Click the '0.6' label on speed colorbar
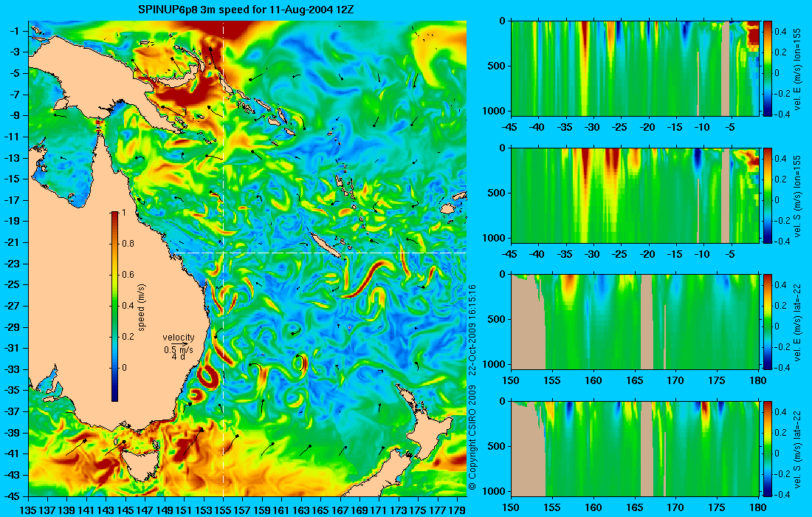This screenshot has height=517, width=812. pos(128,275)
